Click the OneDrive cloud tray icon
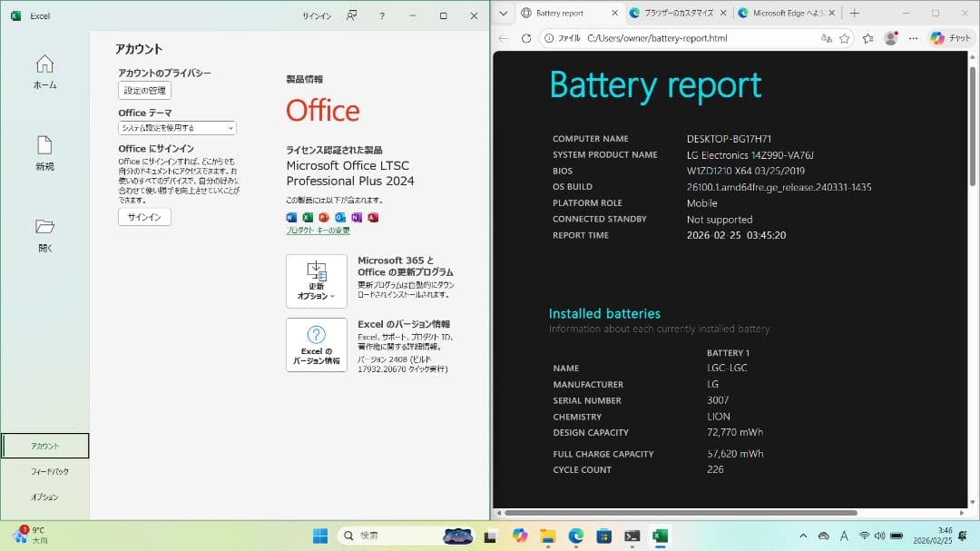Image resolution: width=980 pixels, height=551 pixels. [824, 536]
